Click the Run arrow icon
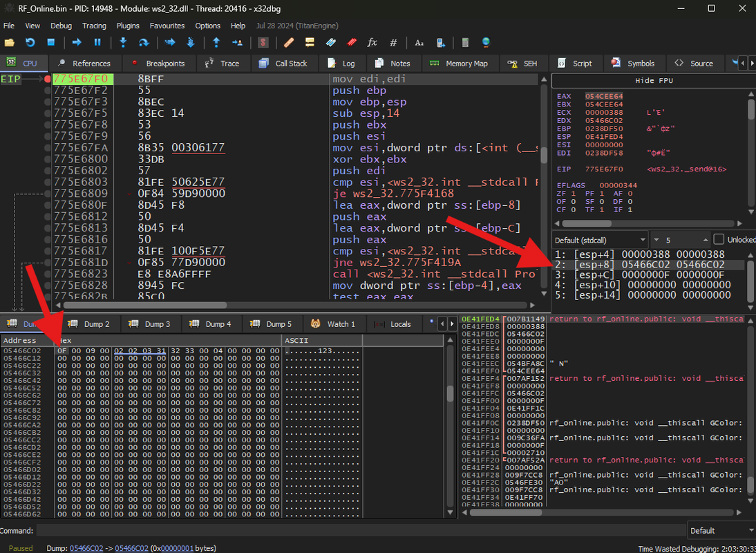The height and width of the screenshot is (553, 756). coord(77,42)
